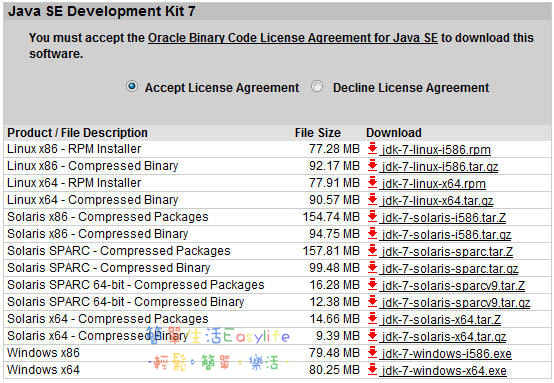Click the Java SE Development Kit 7 heading
Screen dimensions: 554x383
point(102,11)
